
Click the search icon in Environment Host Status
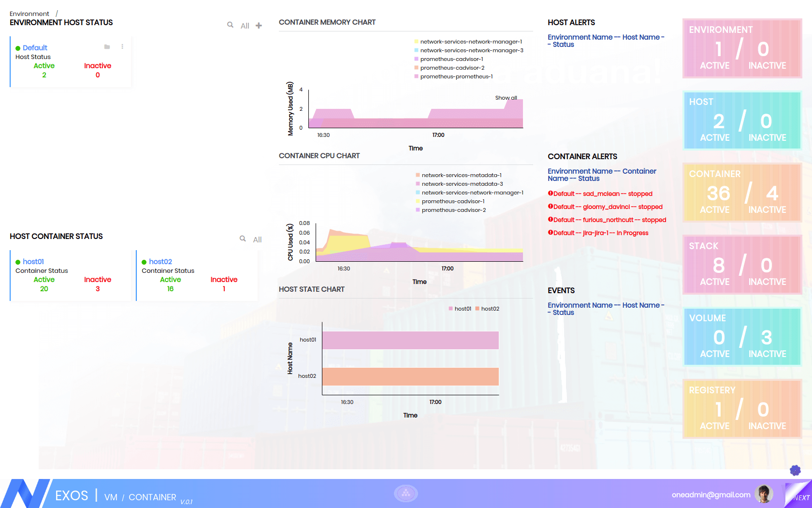pyautogui.click(x=231, y=25)
